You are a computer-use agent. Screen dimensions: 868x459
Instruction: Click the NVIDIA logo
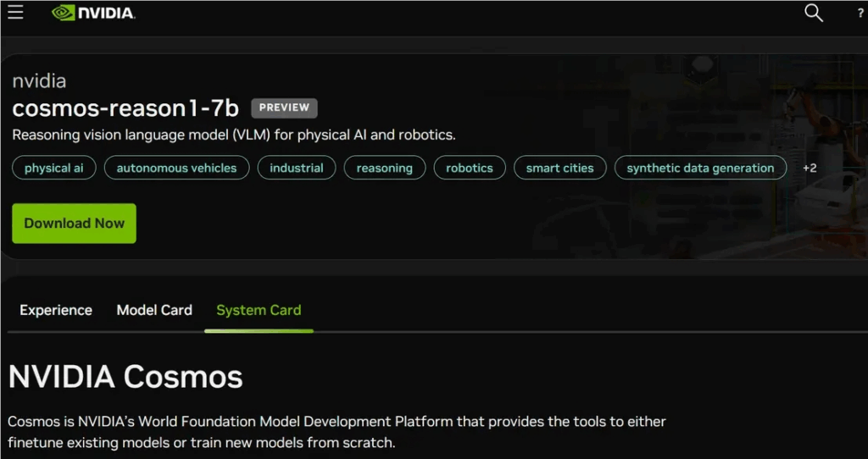pyautogui.click(x=93, y=13)
